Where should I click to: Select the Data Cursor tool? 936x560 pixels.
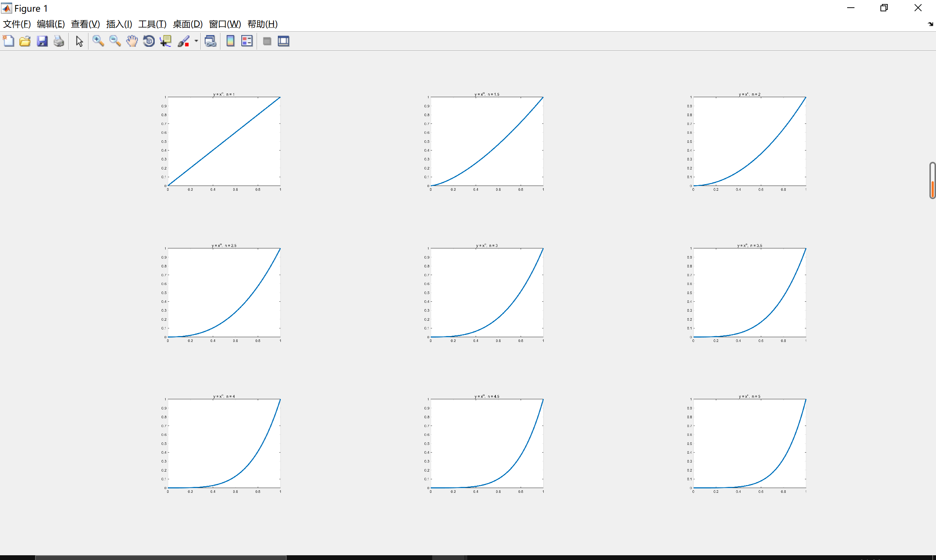(x=165, y=41)
